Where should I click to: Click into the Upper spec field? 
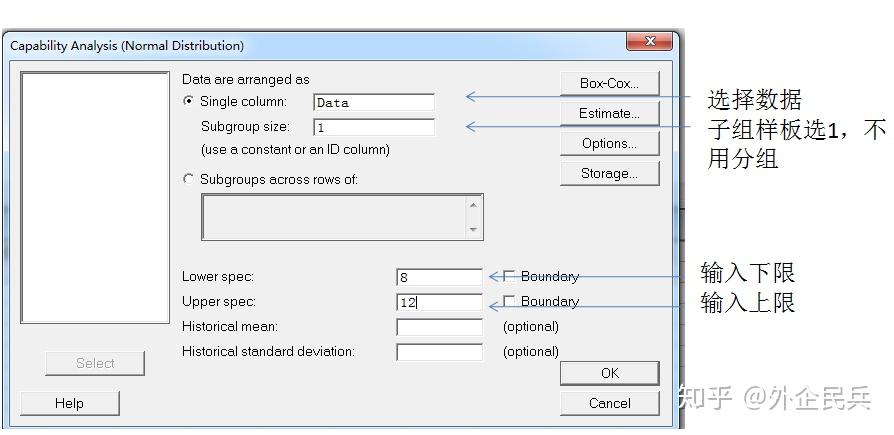pos(440,302)
